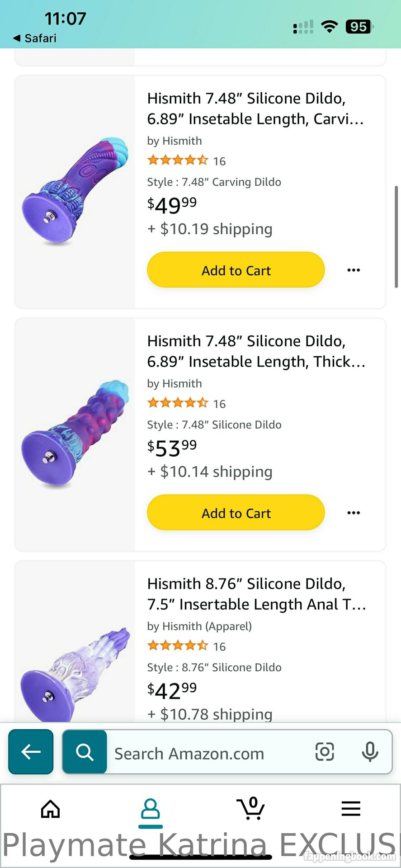
Task: Go to the Home tab
Action: 50,809
